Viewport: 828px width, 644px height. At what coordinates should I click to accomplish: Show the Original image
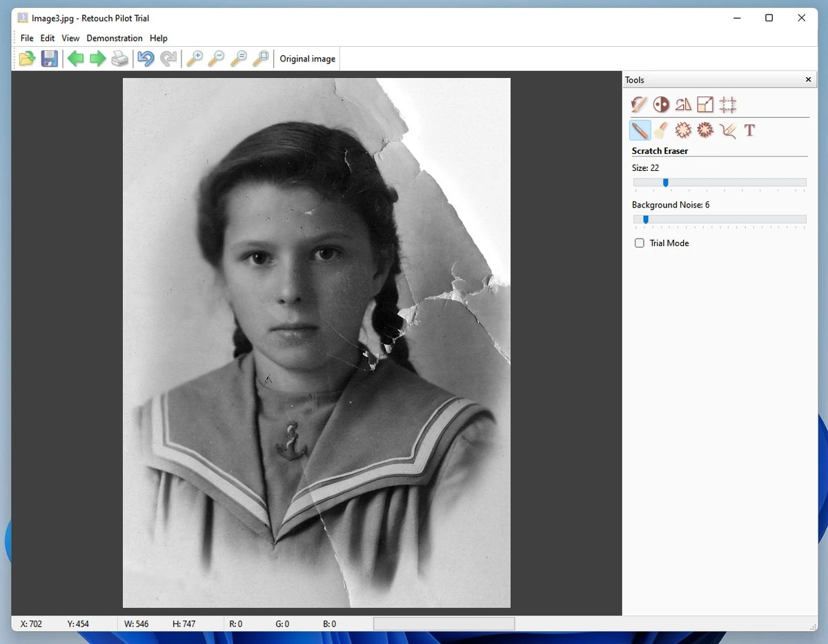(x=307, y=59)
